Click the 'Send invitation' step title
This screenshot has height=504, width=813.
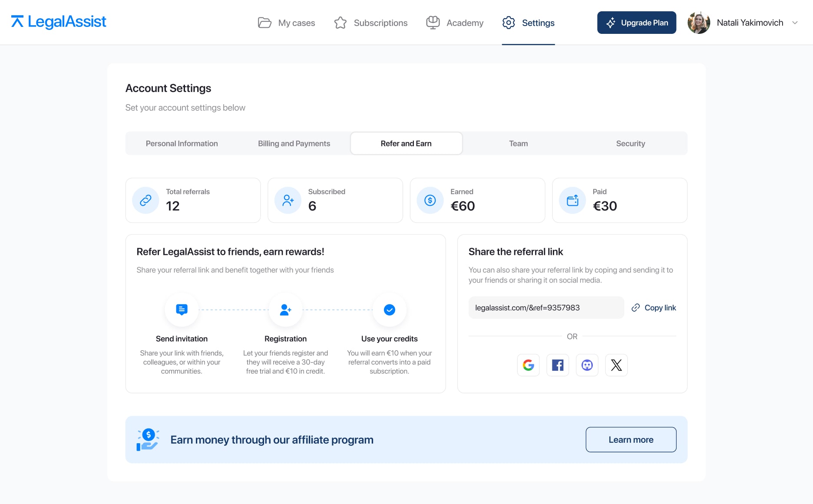point(182,339)
